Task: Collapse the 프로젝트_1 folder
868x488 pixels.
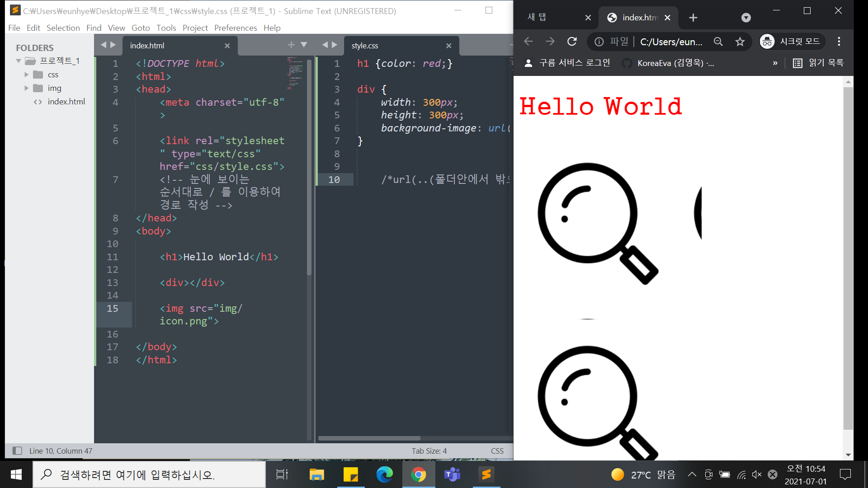Action: [19, 61]
